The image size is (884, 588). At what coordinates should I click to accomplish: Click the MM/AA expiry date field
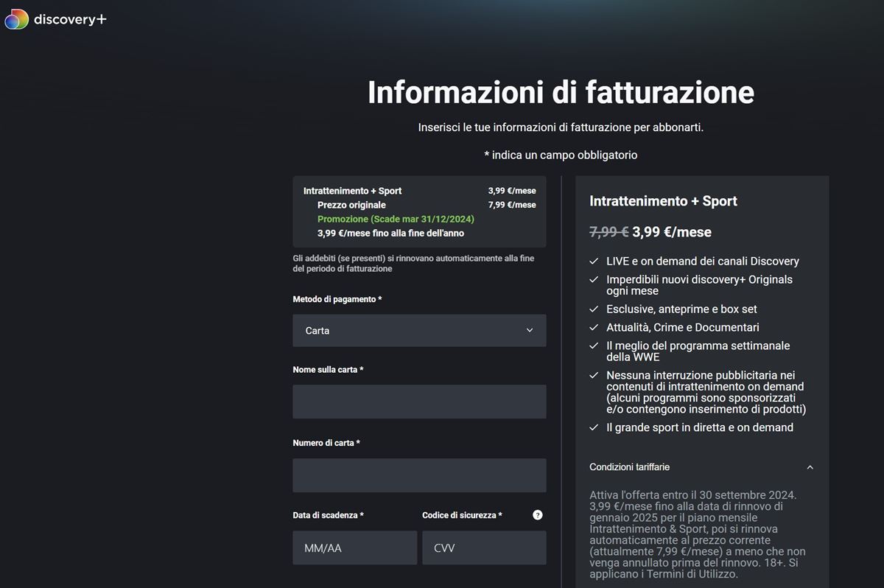tap(354, 548)
